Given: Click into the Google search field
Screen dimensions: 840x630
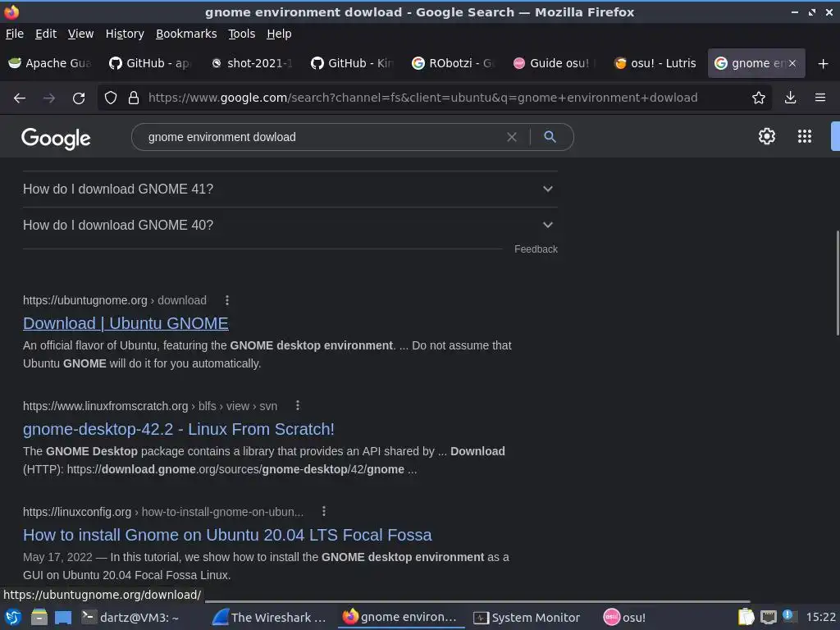Looking at the screenshot, I should coord(322,137).
